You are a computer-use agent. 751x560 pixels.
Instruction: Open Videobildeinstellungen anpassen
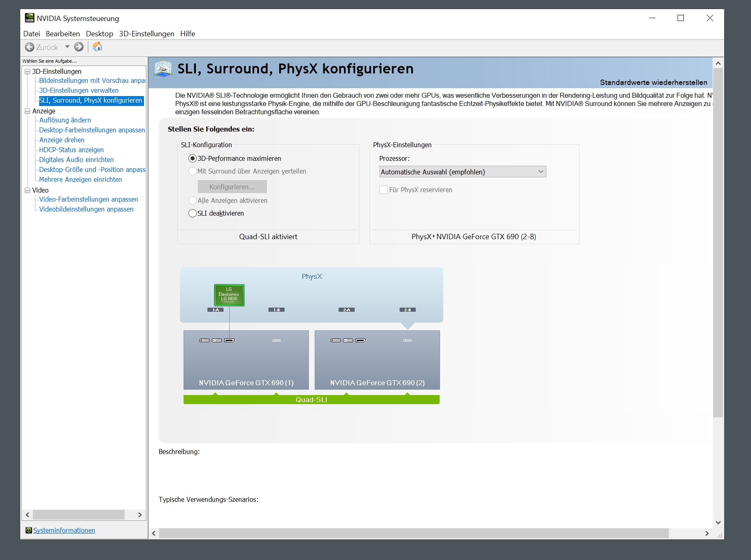pyautogui.click(x=86, y=209)
